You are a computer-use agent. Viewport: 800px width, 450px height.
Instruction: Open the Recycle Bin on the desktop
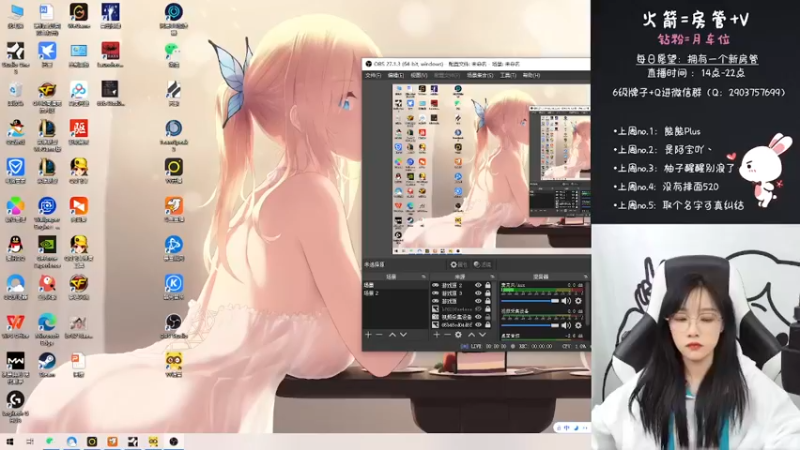tap(15, 93)
